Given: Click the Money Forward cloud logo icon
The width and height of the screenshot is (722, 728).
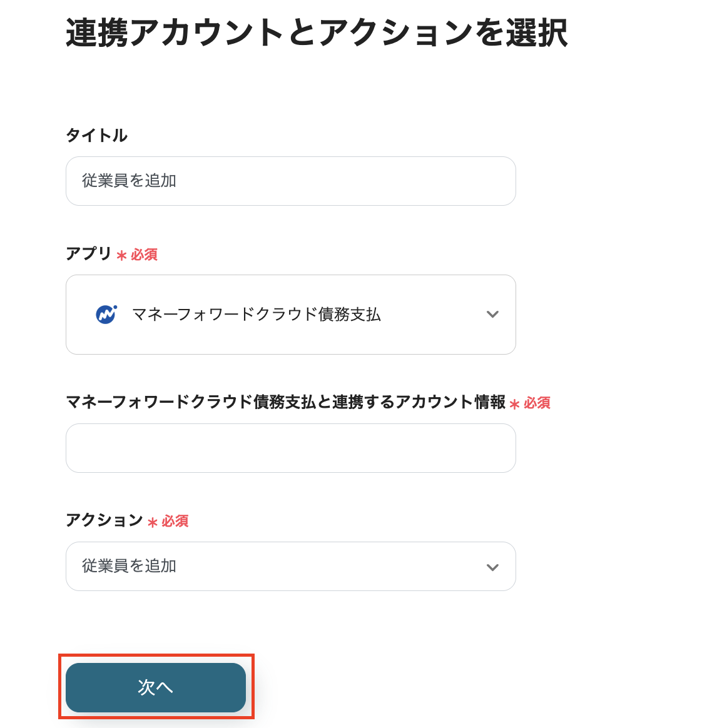Looking at the screenshot, I should click(106, 314).
